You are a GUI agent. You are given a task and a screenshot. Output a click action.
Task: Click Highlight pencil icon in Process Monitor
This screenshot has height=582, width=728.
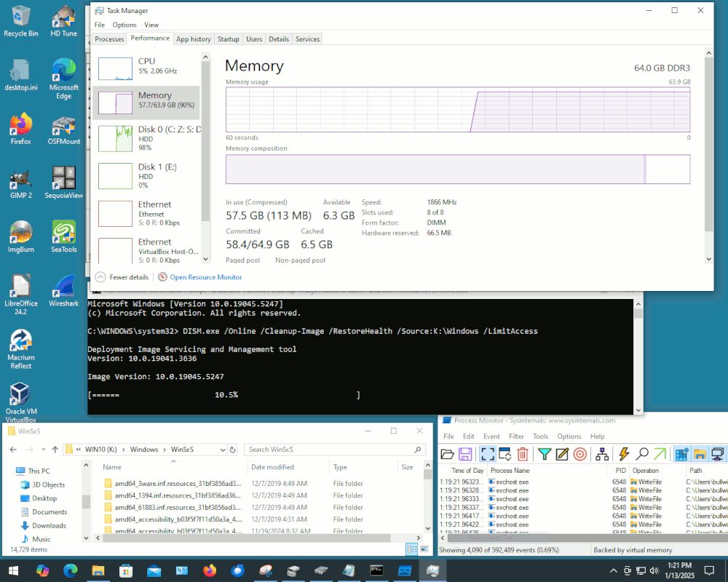point(562,454)
